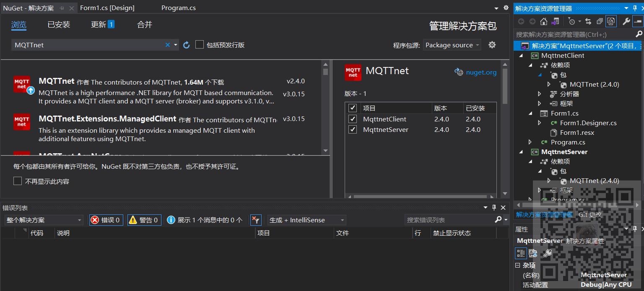Refresh the NuGet package list

187,45
